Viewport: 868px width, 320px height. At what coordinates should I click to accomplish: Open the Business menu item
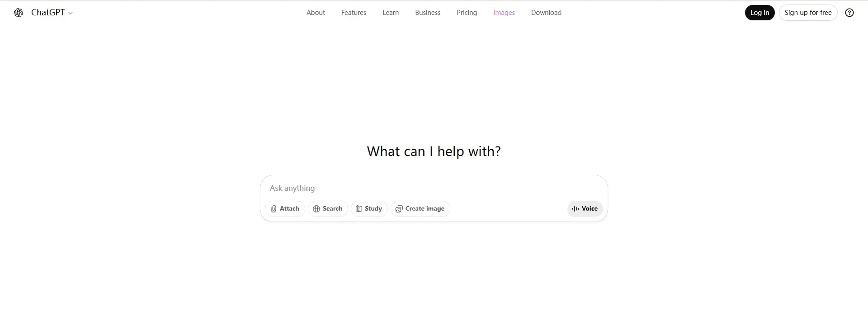pos(428,13)
